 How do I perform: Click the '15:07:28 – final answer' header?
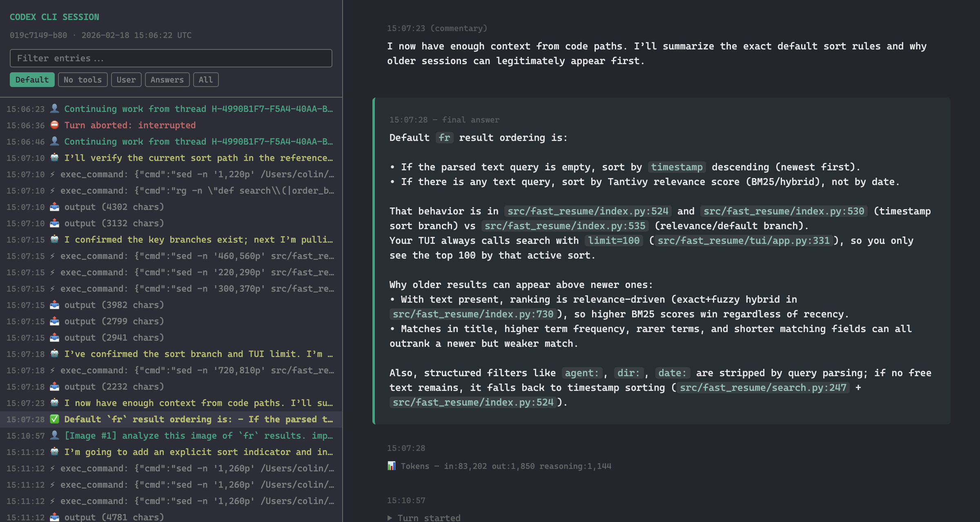click(444, 120)
